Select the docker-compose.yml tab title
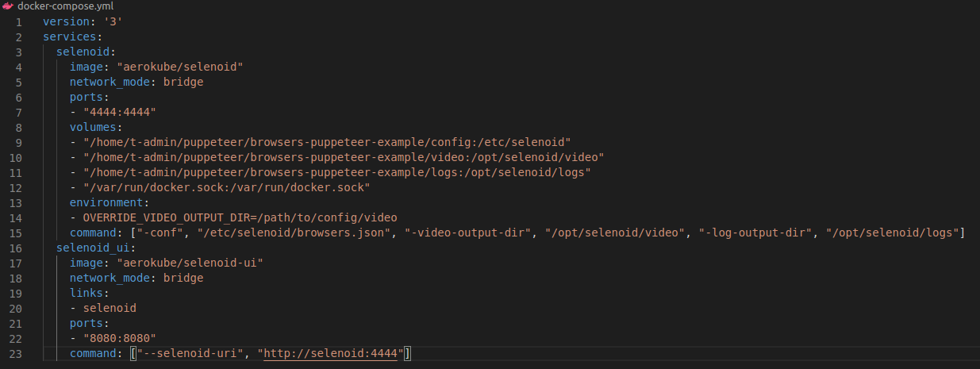980x369 pixels. (x=66, y=6)
